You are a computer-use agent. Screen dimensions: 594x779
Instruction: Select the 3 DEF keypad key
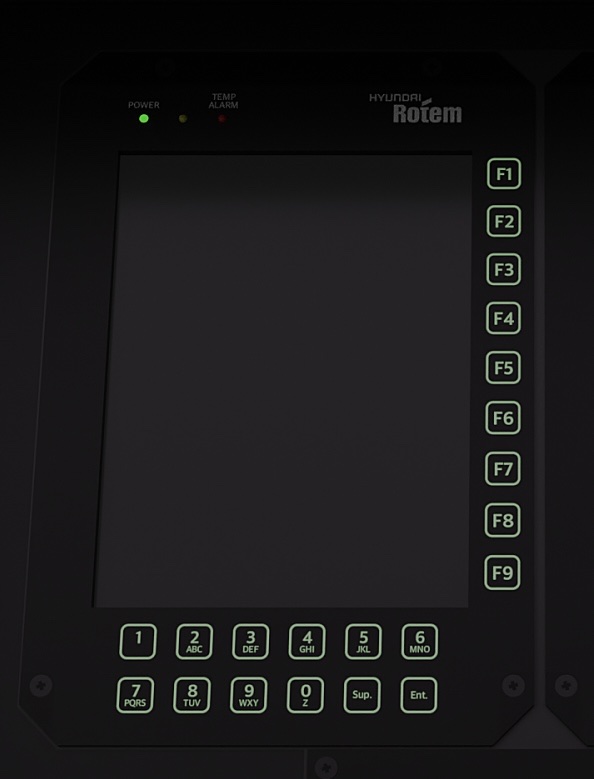point(251,641)
